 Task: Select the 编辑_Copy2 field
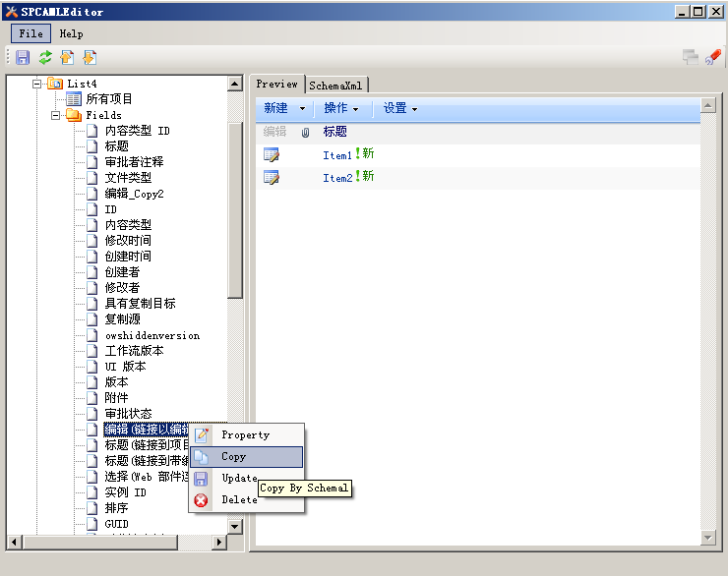coord(134,194)
